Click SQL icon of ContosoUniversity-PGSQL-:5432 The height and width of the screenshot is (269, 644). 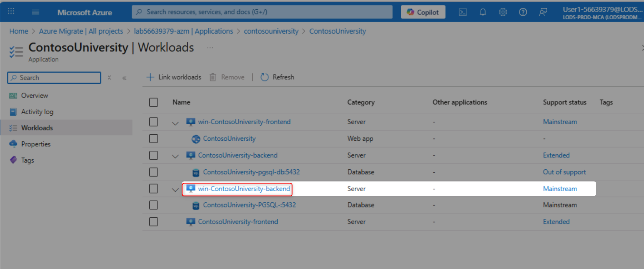(x=196, y=205)
